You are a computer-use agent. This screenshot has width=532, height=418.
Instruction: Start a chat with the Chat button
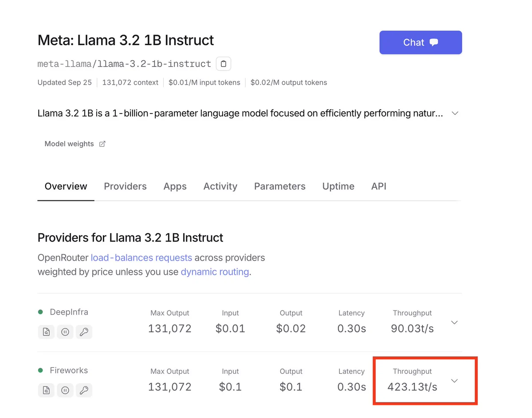tap(421, 43)
